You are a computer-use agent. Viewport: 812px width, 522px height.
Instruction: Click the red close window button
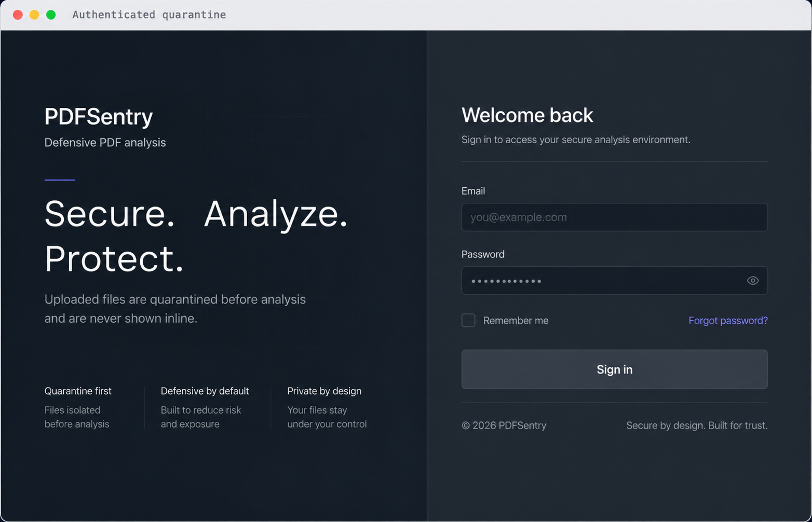click(x=18, y=15)
